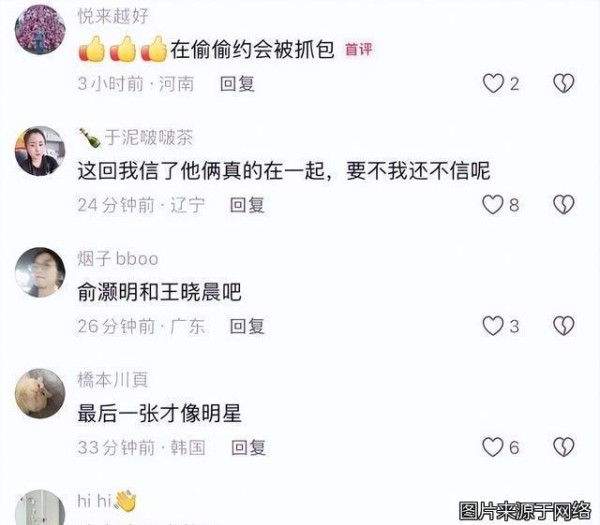The width and height of the screenshot is (600, 525).
Task: Open 橋本川頁's profile avatar
Action: (x=40, y=394)
